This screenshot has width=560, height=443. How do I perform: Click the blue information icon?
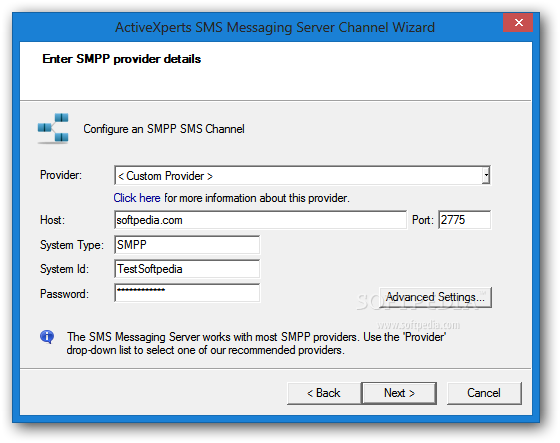pos(47,337)
